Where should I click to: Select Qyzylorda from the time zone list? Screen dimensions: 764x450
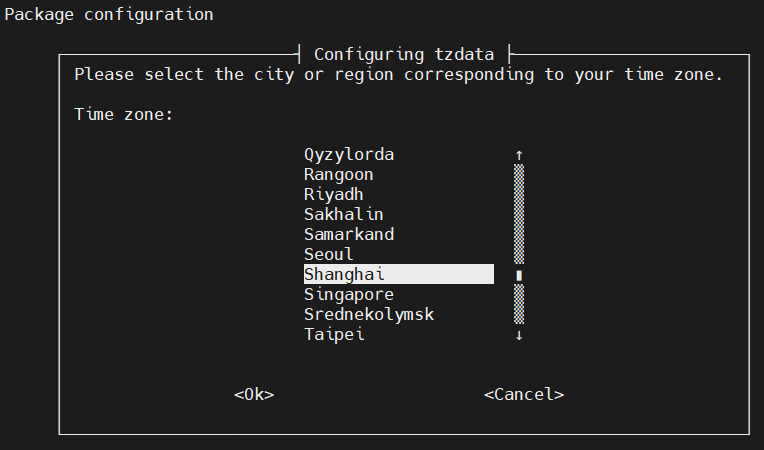[x=349, y=155]
